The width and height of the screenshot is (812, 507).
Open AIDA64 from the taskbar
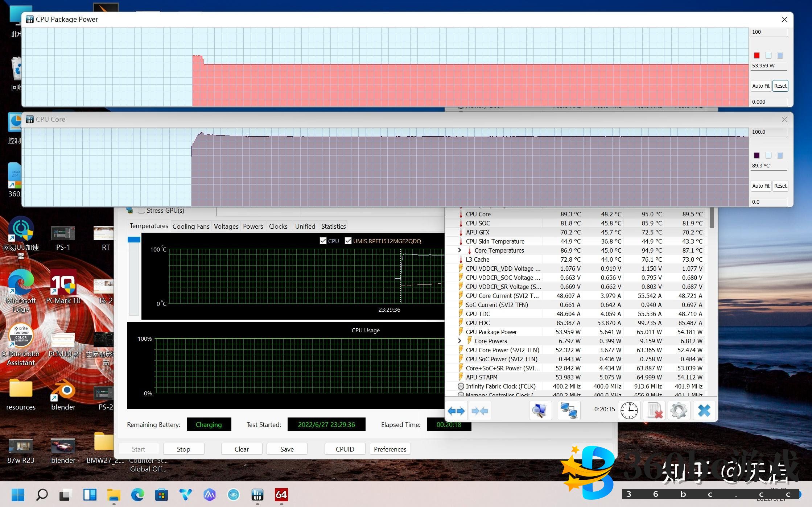pyautogui.click(x=281, y=494)
